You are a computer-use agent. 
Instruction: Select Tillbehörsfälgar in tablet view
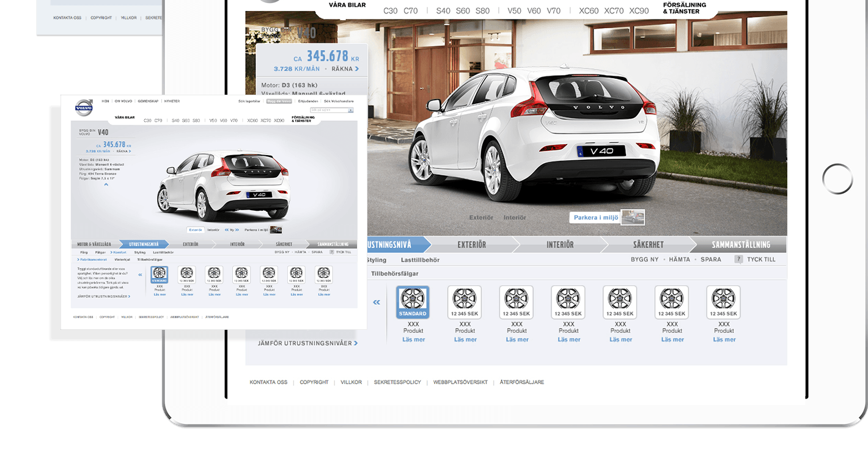pos(395,274)
